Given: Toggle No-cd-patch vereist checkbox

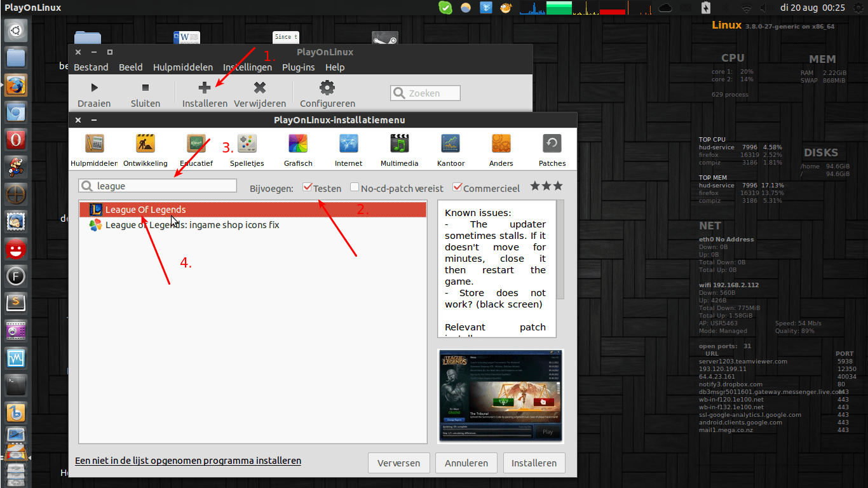Looking at the screenshot, I should [355, 187].
